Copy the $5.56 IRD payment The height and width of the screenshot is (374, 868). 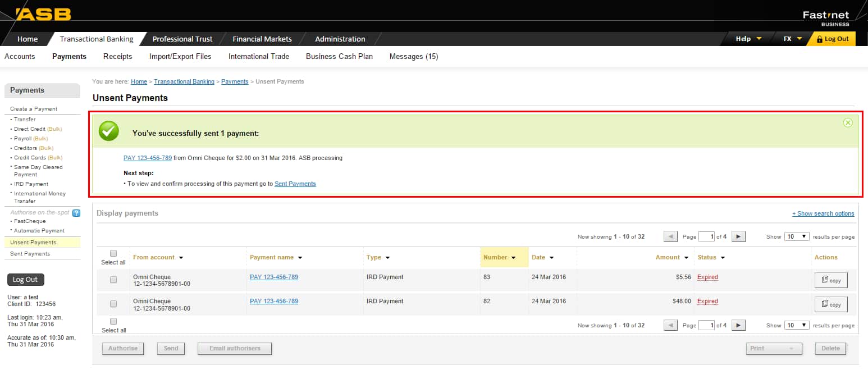point(830,280)
